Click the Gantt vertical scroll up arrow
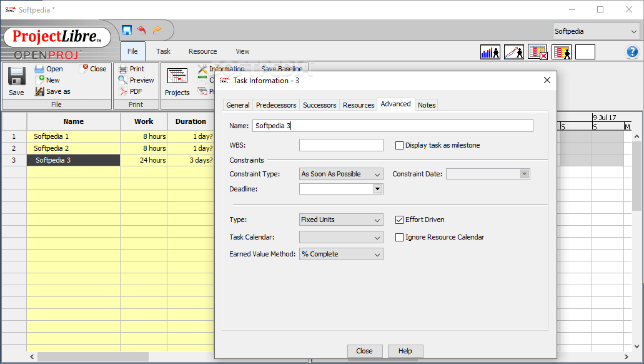Image resolution: width=644 pixels, height=364 pixels. [637, 136]
